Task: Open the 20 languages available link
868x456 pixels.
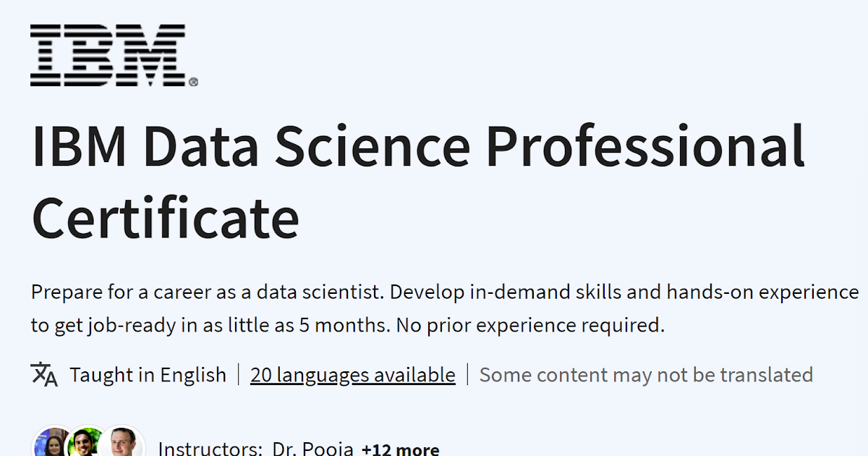Action: pos(353,375)
